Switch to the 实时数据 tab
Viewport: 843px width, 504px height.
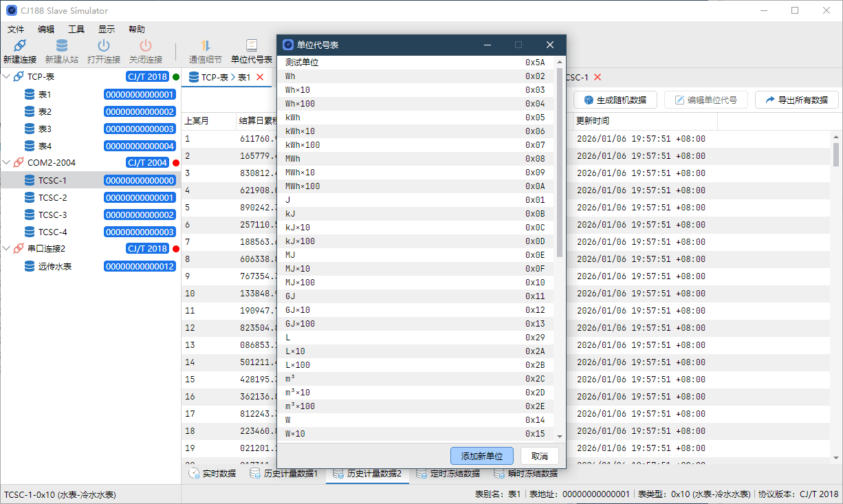pyautogui.click(x=212, y=474)
